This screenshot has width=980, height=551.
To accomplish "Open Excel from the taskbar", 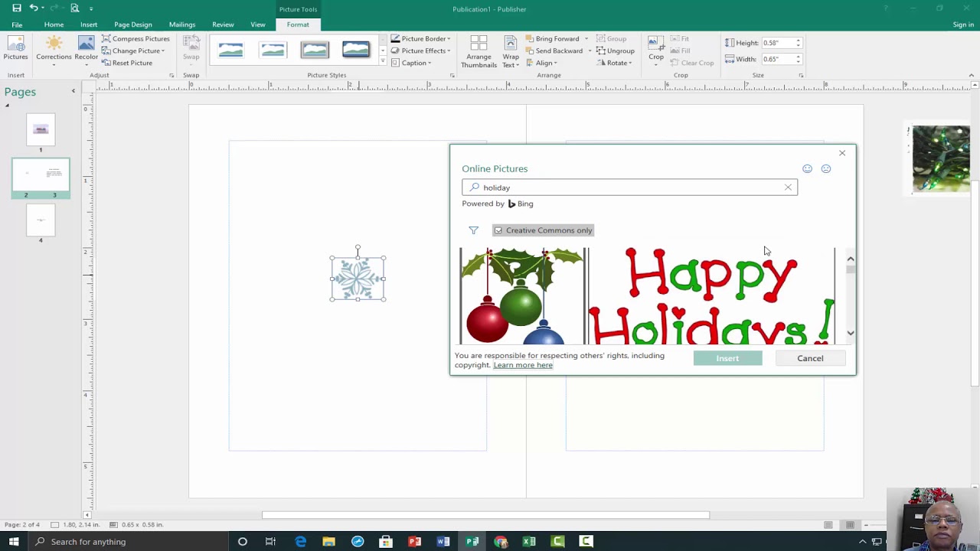I will [x=528, y=542].
